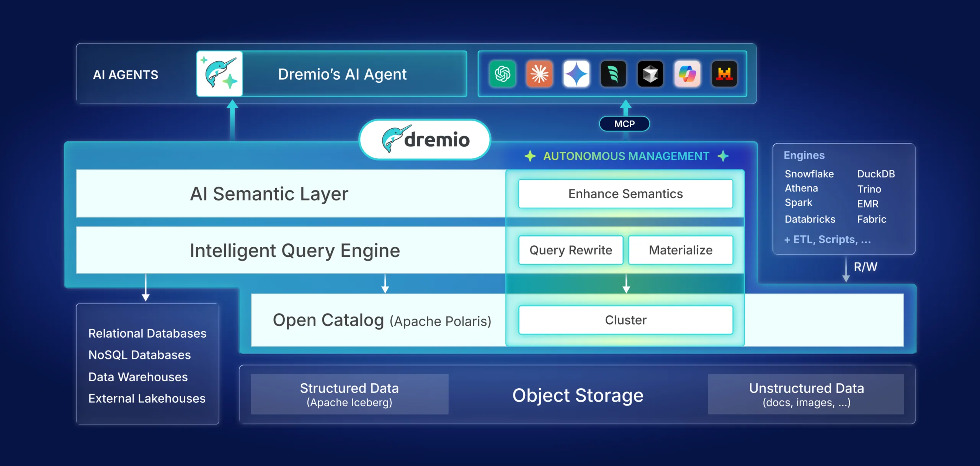This screenshot has height=466, width=980.
Task: Click the MCP pill label
Action: [624, 124]
